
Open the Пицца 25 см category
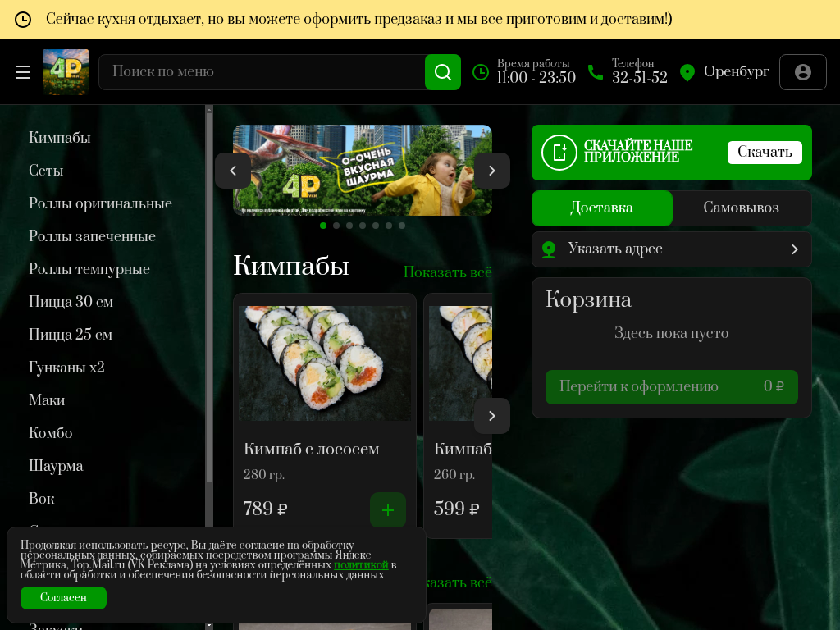(x=71, y=335)
